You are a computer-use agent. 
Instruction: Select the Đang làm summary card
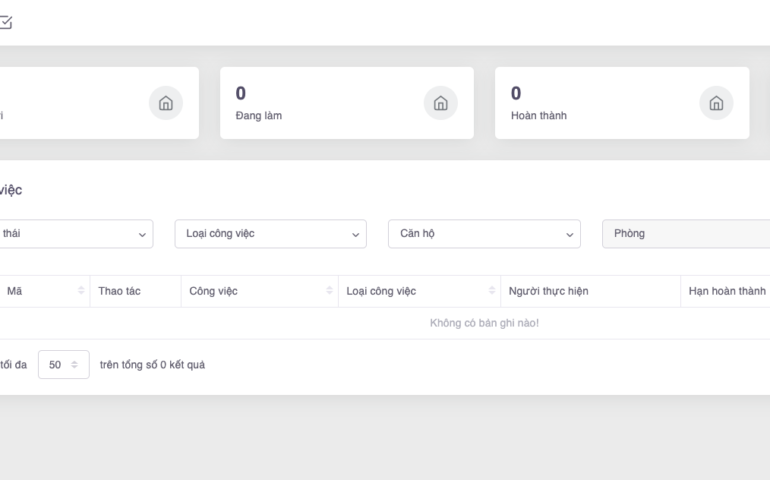(x=346, y=103)
